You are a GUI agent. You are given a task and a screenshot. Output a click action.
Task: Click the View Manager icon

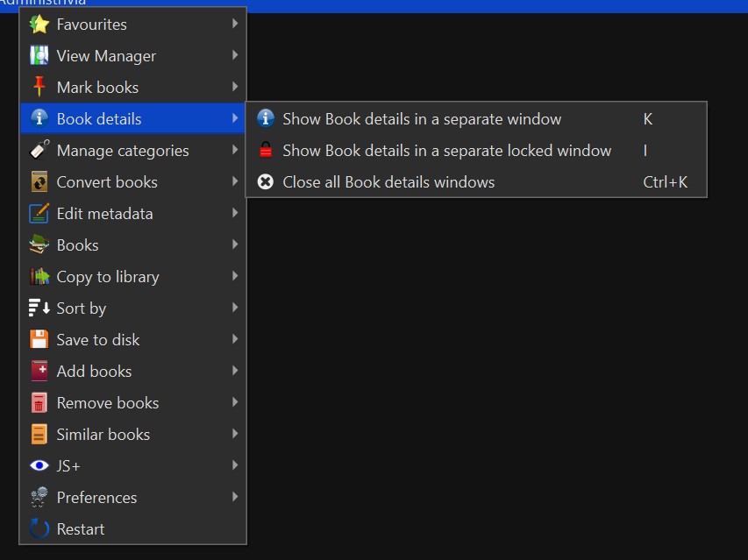pyautogui.click(x=39, y=56)
